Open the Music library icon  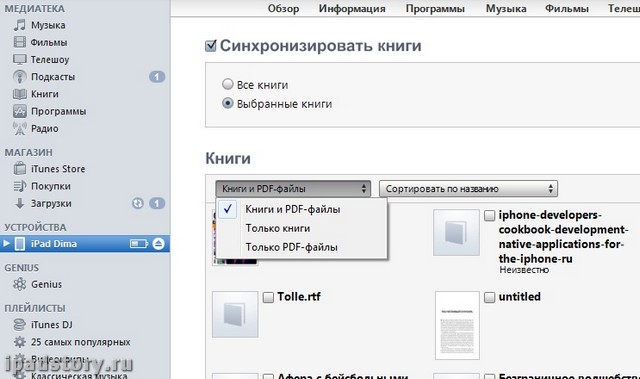pos(20,25)
